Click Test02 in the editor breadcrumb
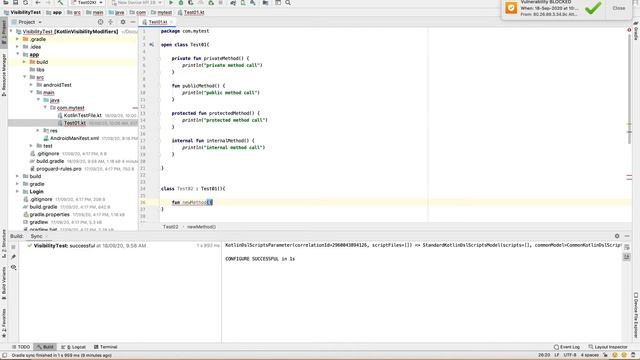 tap(170, 227)
